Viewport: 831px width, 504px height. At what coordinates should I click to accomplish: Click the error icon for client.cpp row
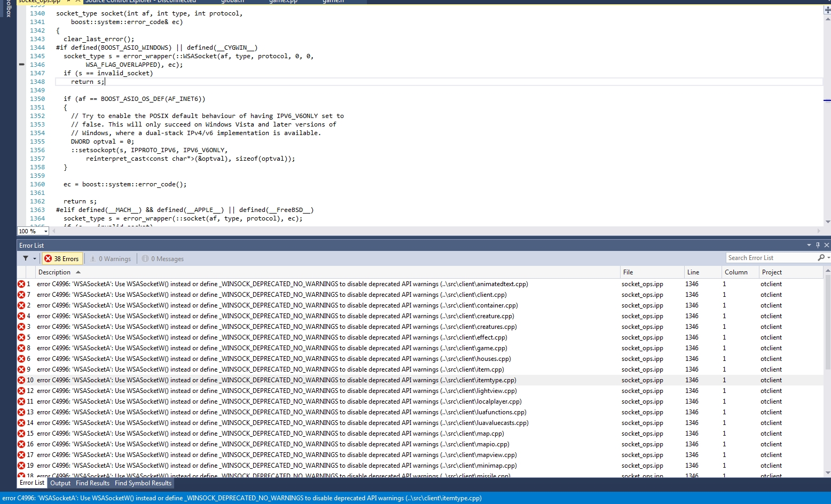[21, 295]
